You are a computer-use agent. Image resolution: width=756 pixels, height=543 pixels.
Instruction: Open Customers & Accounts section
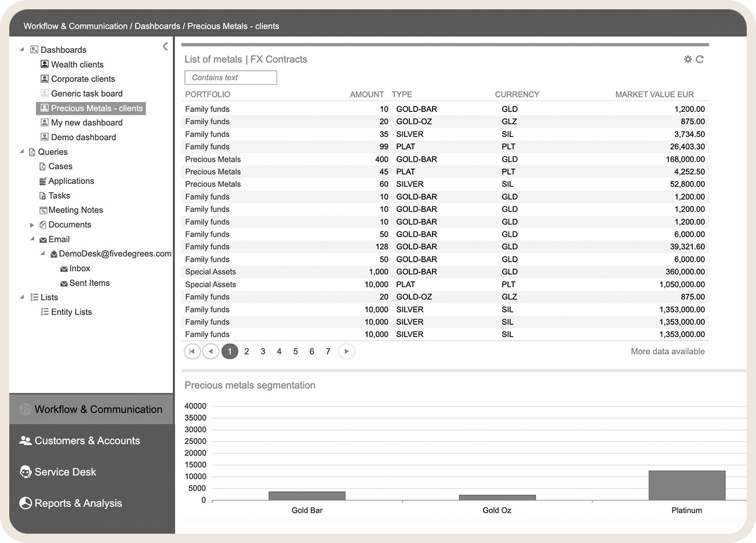87,441
